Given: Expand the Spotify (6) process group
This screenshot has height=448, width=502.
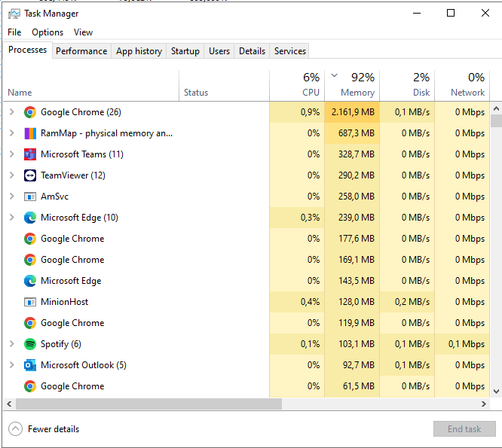Looking at the screenshot, I should click(x=12, y=344).
